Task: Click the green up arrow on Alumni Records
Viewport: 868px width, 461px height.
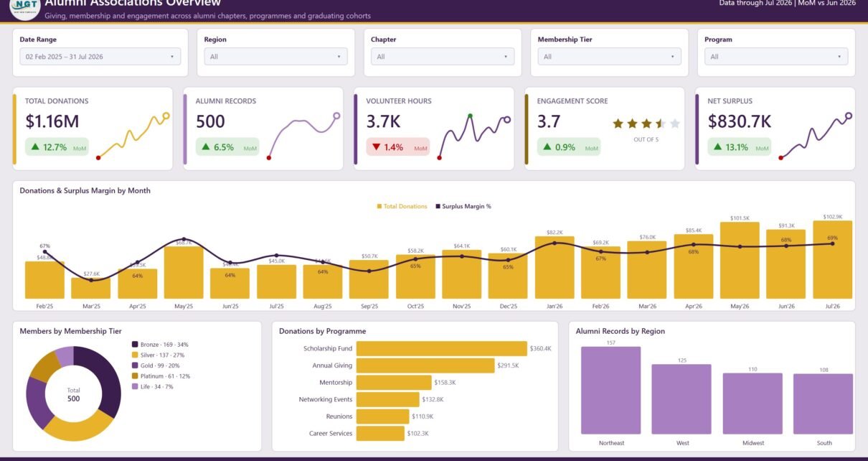Action: coord(206,147)
